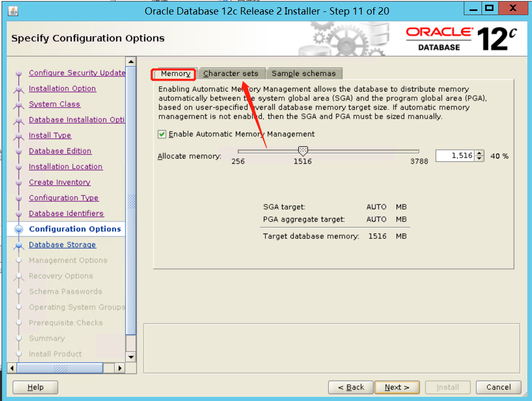Click the vertical scrollbar thumb in step list
The image size is (532, 401).
(131, 201)
